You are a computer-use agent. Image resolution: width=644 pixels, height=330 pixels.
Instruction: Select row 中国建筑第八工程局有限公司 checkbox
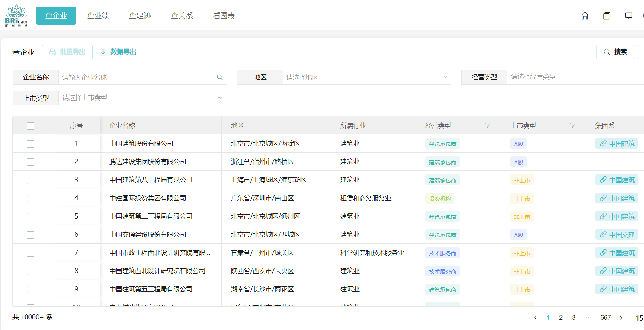click(31, 180)
